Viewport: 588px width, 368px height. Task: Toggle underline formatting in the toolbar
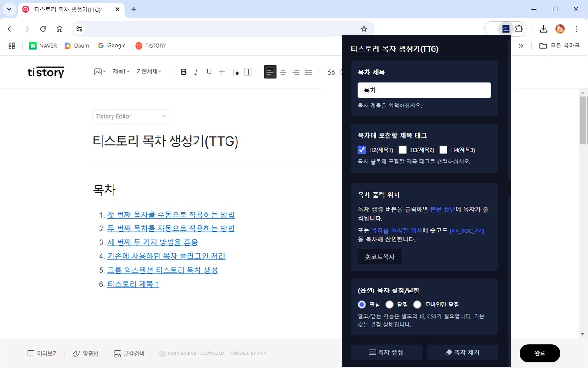tap(209, 72)
